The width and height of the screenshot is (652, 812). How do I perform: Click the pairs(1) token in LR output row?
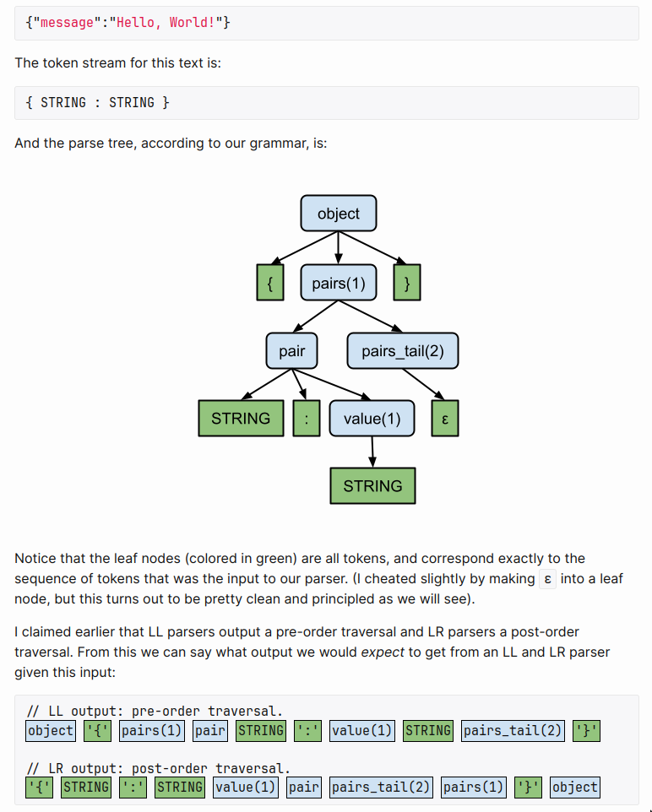pyautogui.click(x=473, y=788)
